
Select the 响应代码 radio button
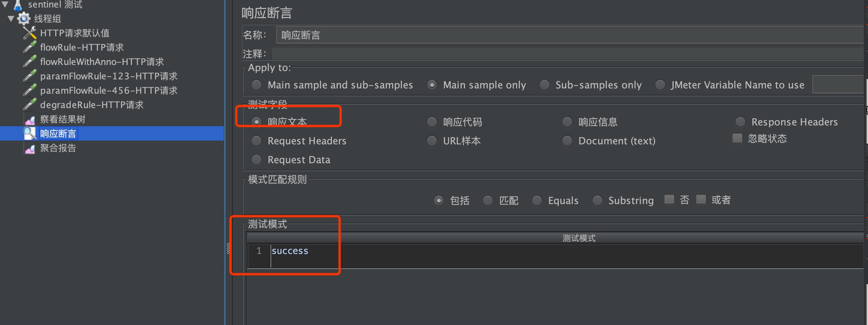pyautogui.click(x=432, y=122)
